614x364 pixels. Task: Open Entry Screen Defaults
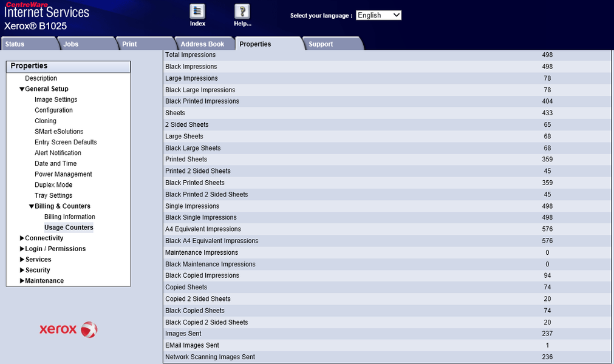(66, 143)
